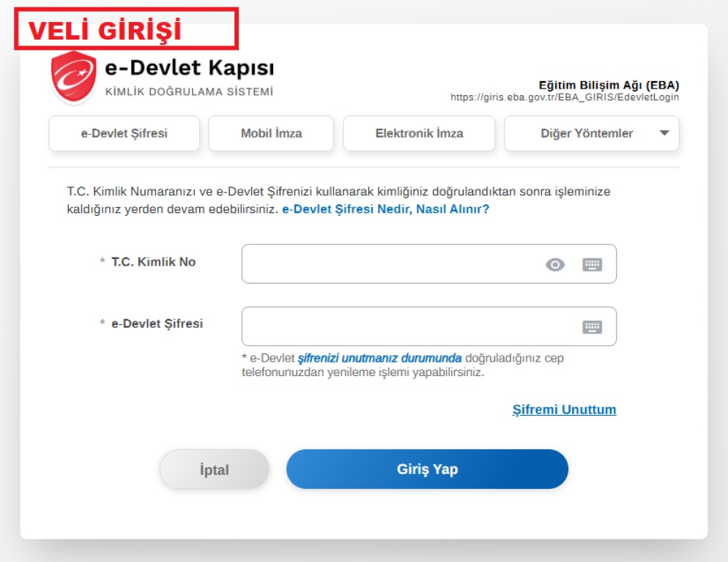728x562 pixels.
Task: Open virtual keyboard for e-Devlet Şifresi field
Action: tap(592, 326)
